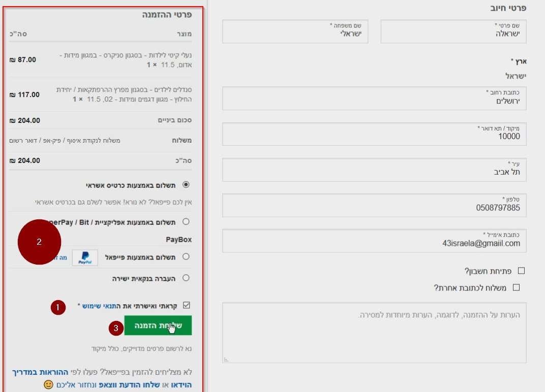Click the red circle marker numbered 3

pos(116,329)
